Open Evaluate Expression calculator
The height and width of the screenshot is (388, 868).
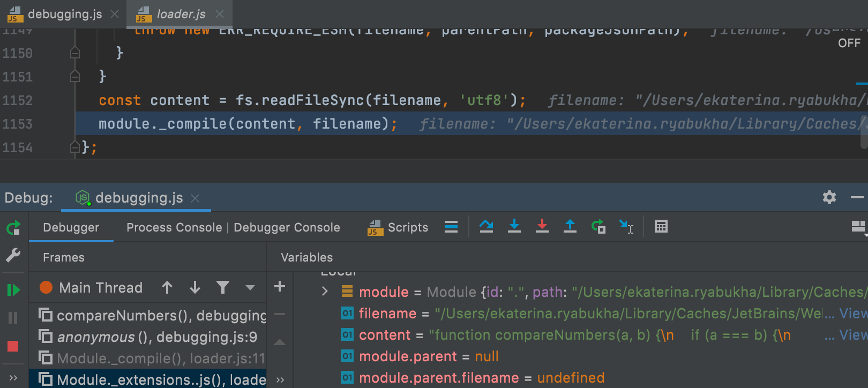(661, 227)
